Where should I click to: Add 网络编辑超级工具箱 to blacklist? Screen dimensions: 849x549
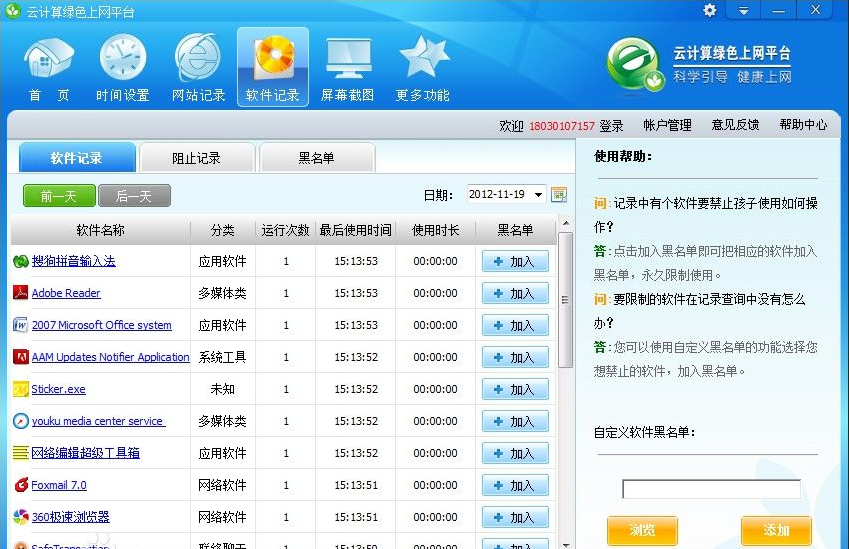(515, 453)
